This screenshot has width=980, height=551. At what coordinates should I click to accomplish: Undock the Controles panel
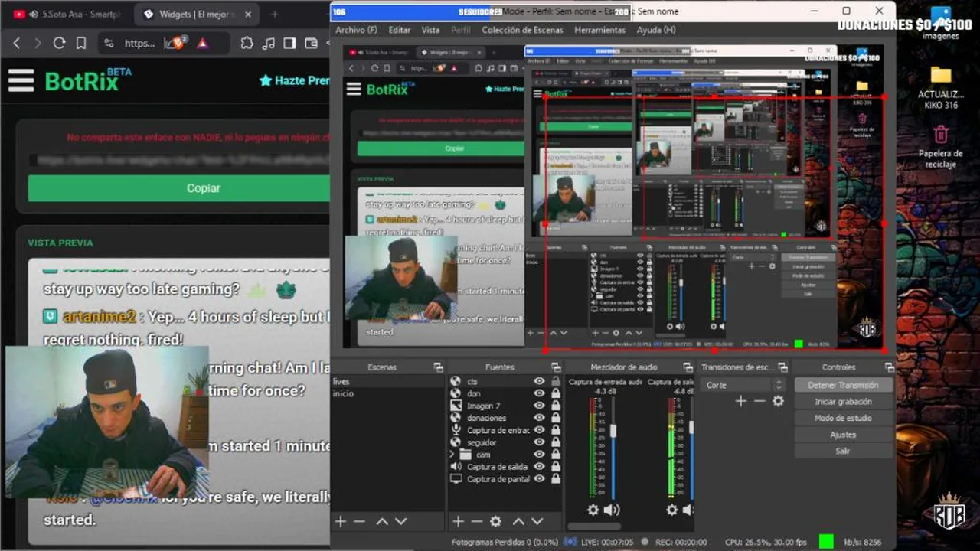888,367
